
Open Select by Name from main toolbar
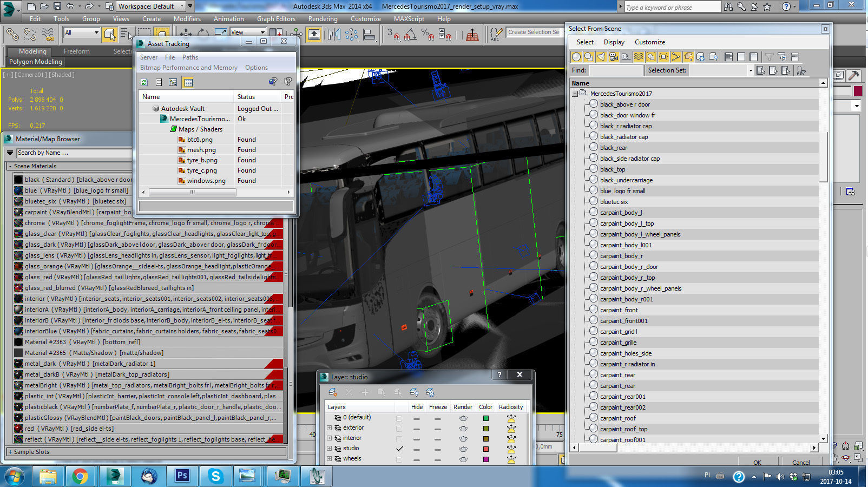[126, 35]
